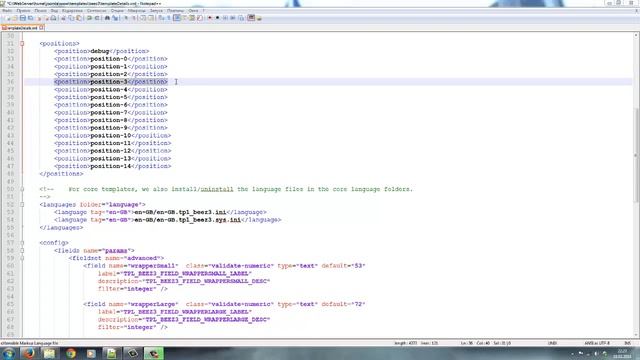The height and width of the screenshot is (360, 640).
Task: Click the Replace toolbar icon
Action: pos(116,18)
